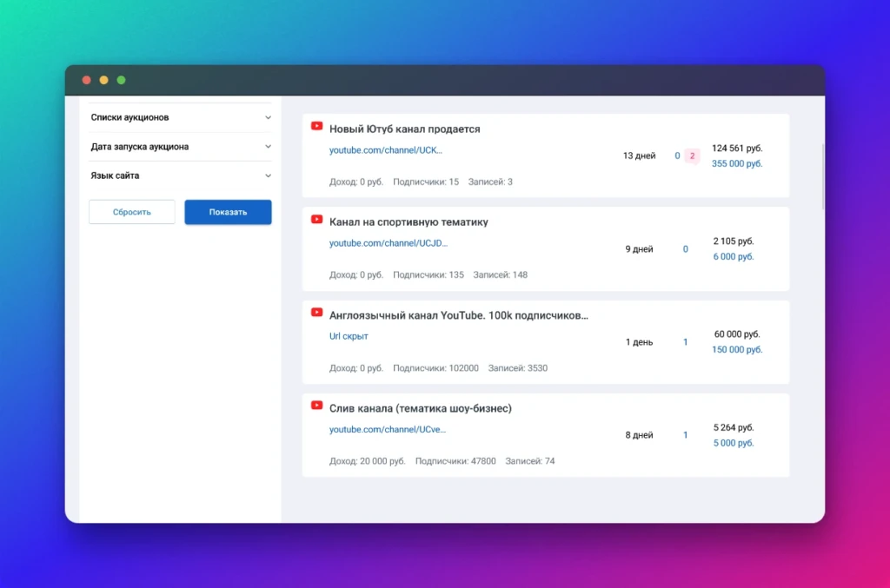The image size is (890, 588).
Task: Click the page scrollbar thumb at right edge
Action: point(822,177)
